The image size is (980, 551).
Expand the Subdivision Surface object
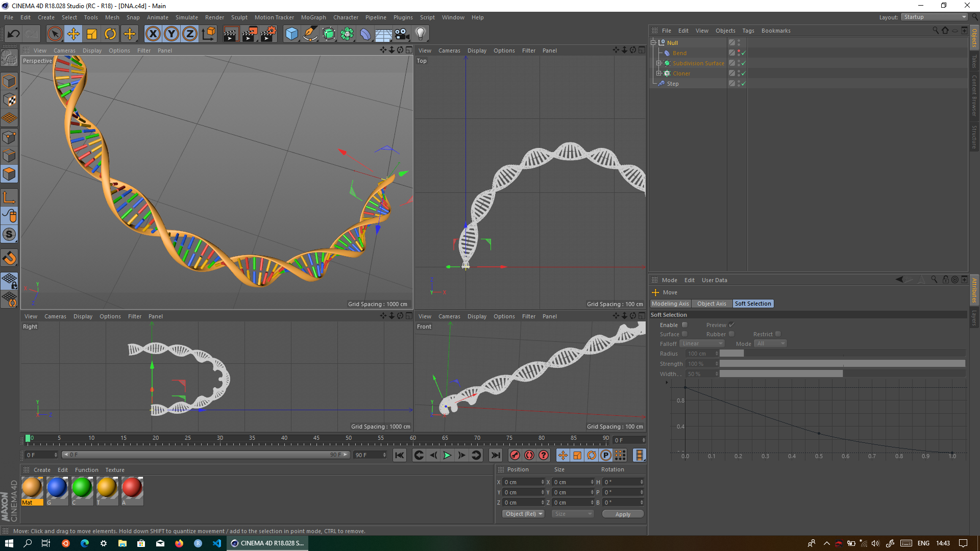(658, 63)
